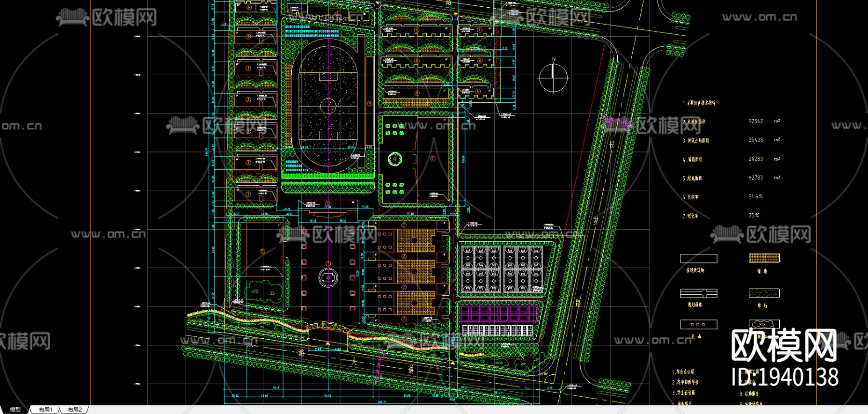The height and width of the screenshot is (414, 868).
Task: Select the empty white rectangle legend symbol
Action: click(699, 259)
